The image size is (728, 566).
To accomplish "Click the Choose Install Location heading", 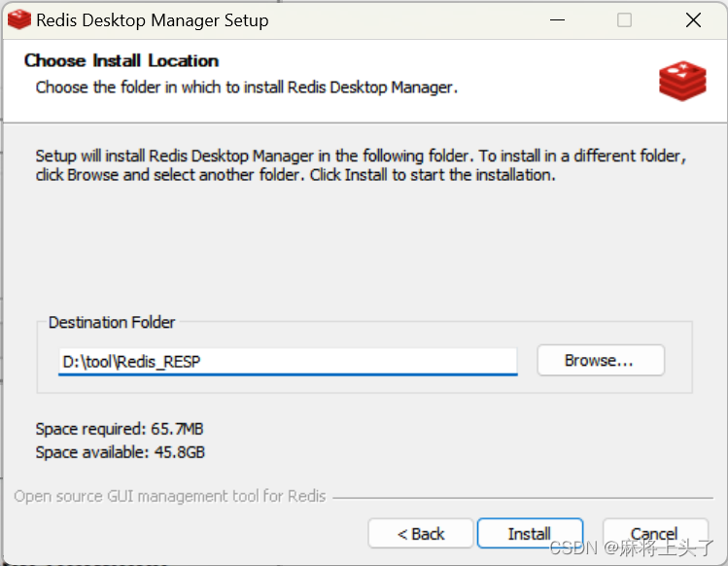I will [x=121, y=60].
